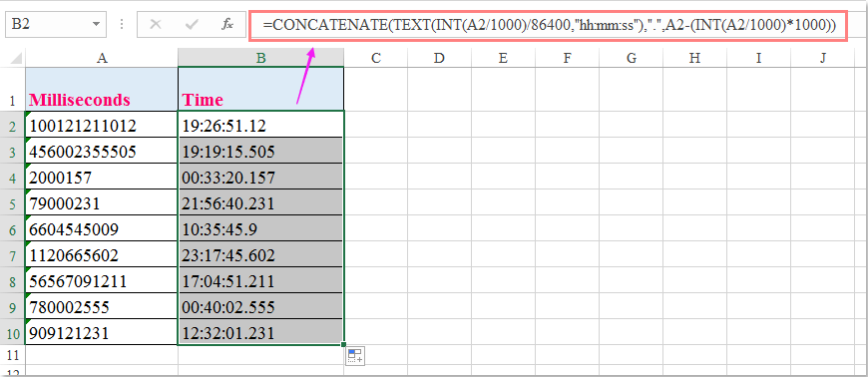Select column J header

click(823, 58)
